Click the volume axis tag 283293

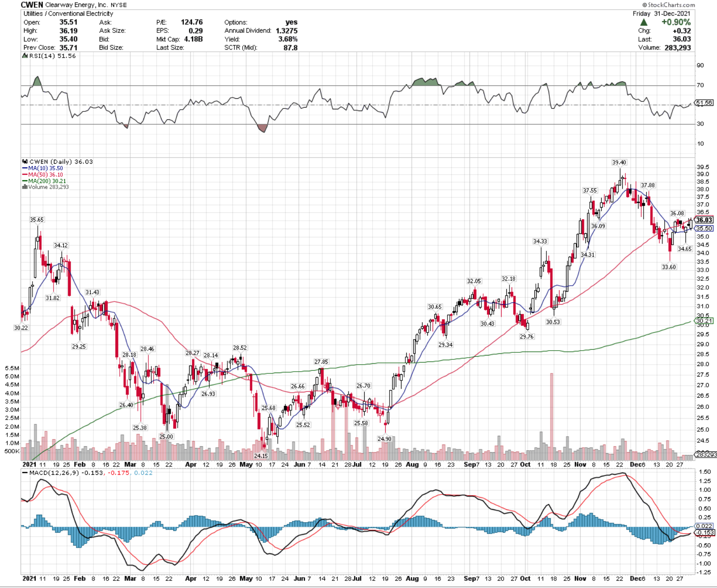705,455
